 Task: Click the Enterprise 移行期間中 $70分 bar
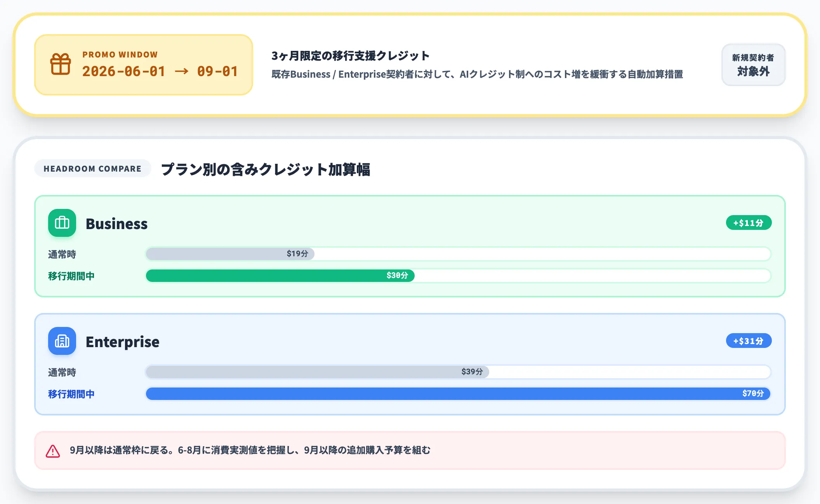[458, 394]
